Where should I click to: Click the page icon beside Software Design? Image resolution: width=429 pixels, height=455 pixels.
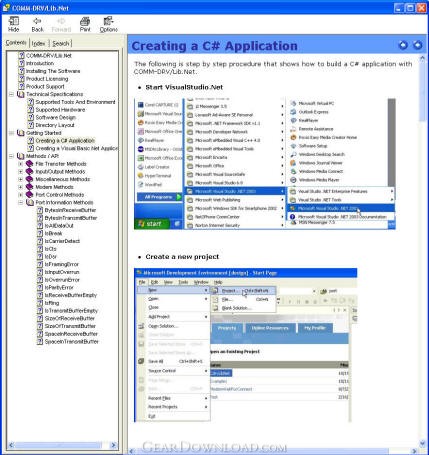[30, 117]
